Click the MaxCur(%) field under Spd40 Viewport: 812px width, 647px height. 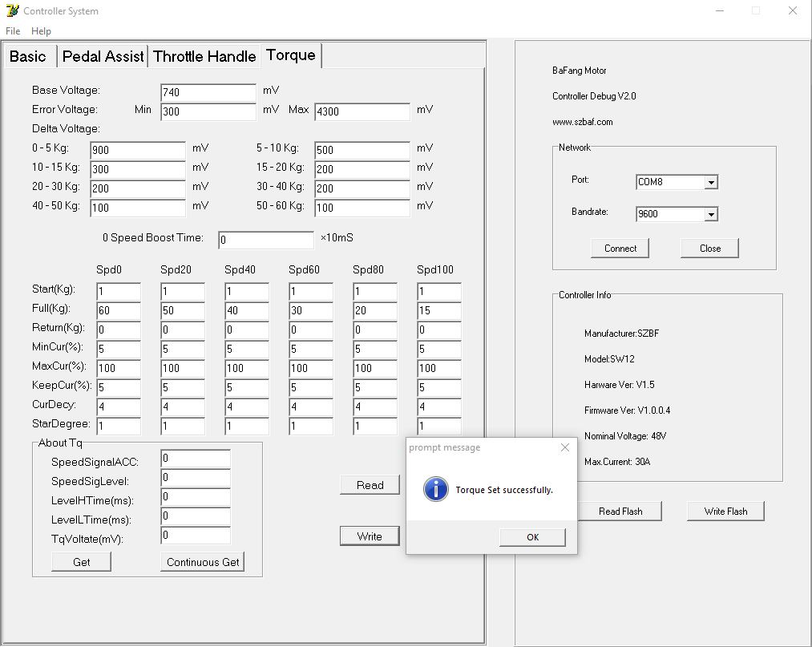click(x=247, y=368)
